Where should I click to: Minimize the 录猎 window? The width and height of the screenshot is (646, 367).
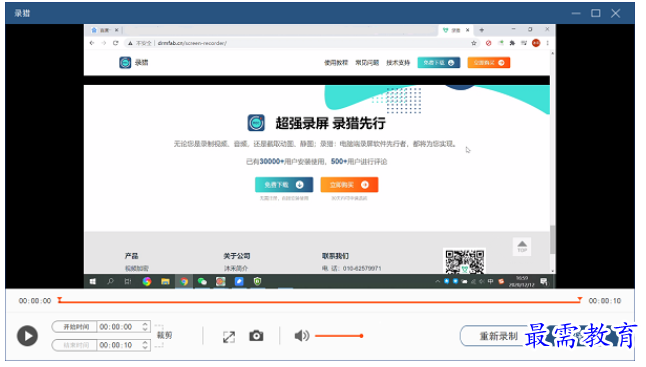pyautogui.click(x=576, y=13)
